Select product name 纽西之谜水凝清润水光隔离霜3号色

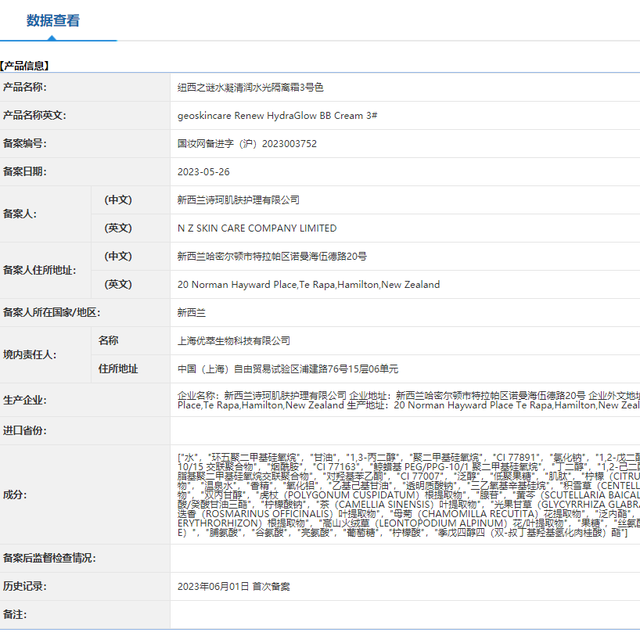point(250,87)
